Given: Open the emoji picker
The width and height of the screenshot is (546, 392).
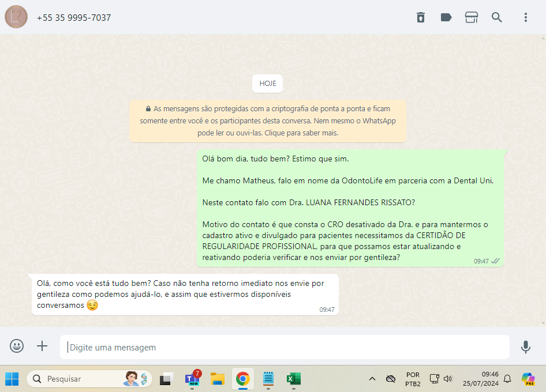Looking at the screenshot, I should click(x=17, y=346).
